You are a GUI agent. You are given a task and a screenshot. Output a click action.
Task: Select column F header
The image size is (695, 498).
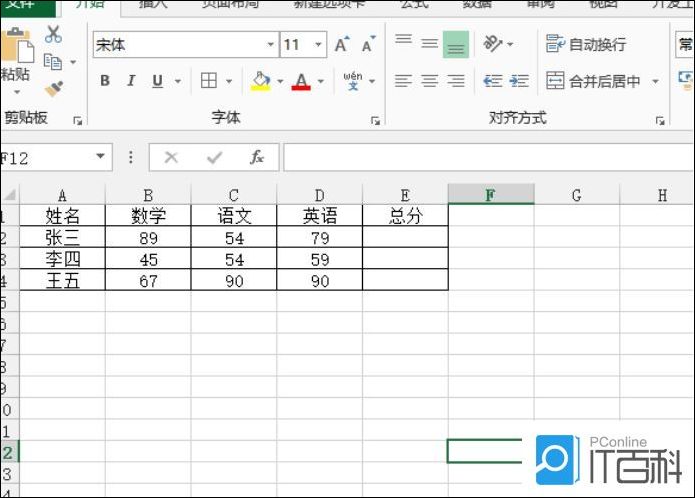tap(491, 195)
